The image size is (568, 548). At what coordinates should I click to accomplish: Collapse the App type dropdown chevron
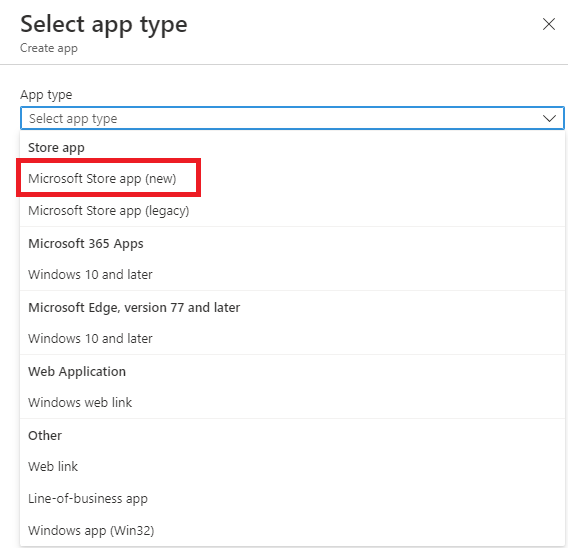pyautogui.click(x=549, y=118)
